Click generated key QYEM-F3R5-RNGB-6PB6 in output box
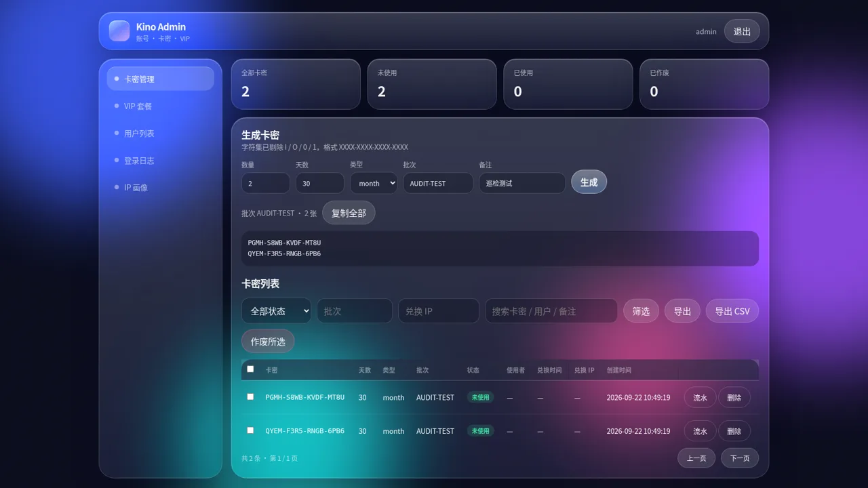Viewport: 868px width, 488px height. 284,253
